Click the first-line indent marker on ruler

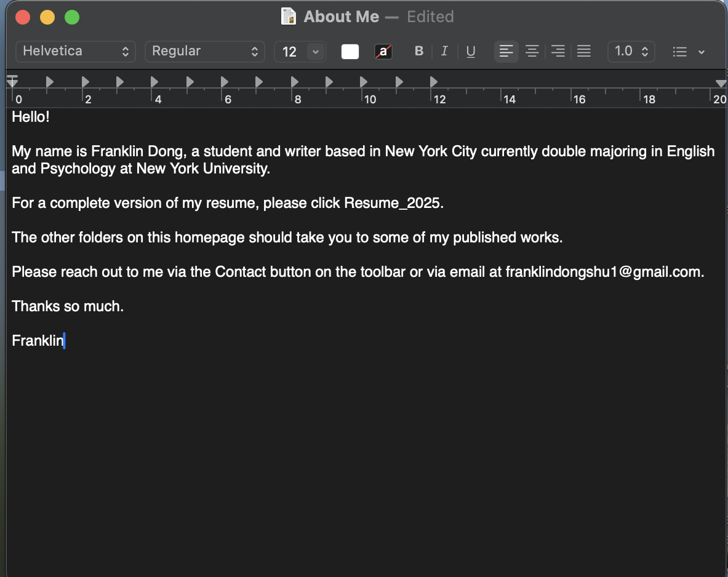click(12, 77)
